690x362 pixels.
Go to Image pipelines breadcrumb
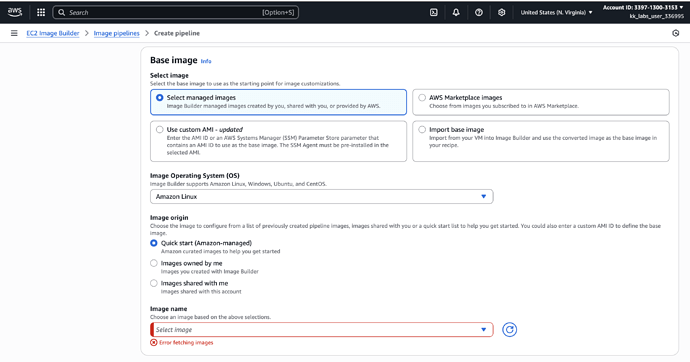tap(116, 33)
